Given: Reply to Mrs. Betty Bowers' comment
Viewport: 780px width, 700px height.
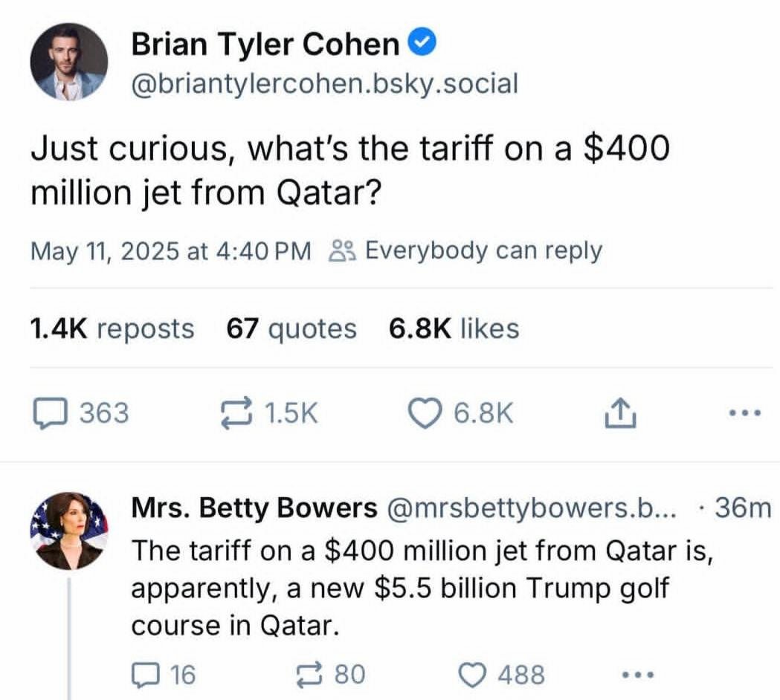Looking at the screenshot, I should coord(142,675).
